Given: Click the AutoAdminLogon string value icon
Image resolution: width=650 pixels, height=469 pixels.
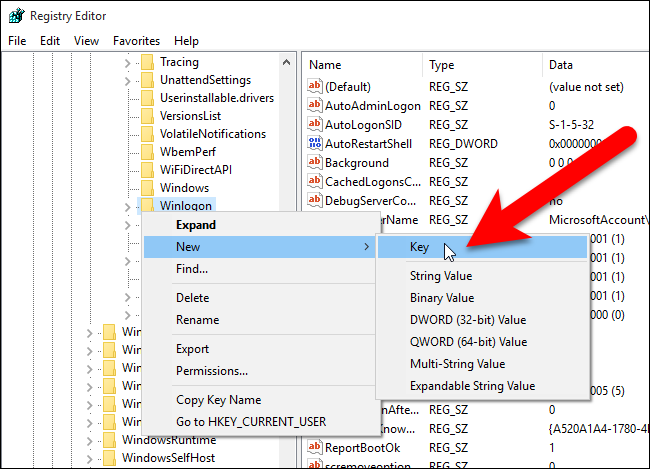Looking at the screenshot, I should (315, 105).
